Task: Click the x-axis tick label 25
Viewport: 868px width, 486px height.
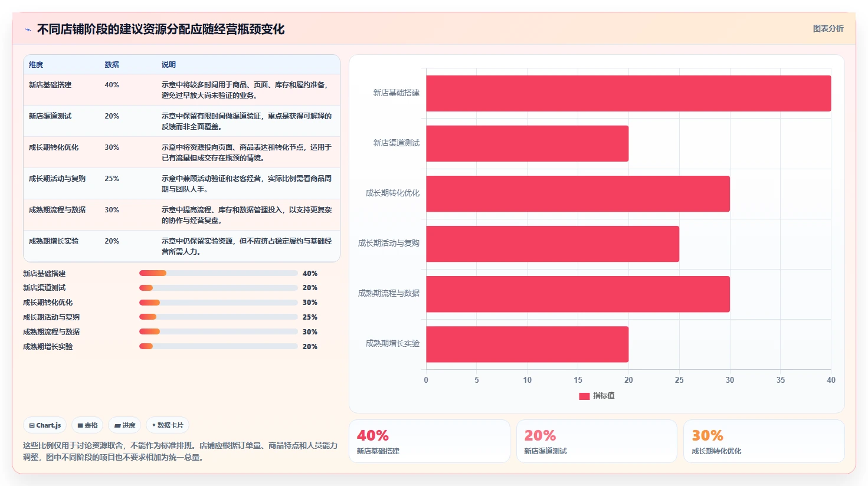Action: coord(679,380)
